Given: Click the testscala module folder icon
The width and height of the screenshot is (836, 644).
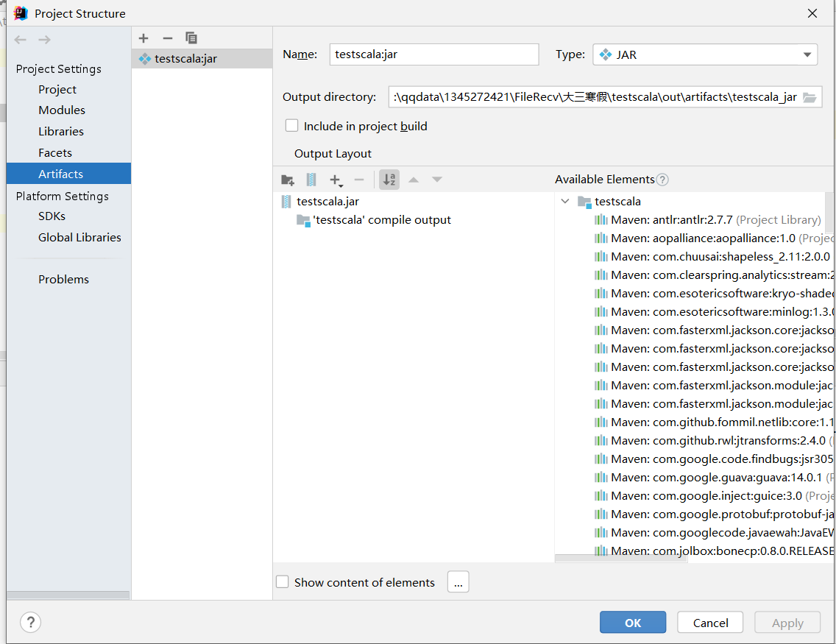Looking at the screenshot, I should 584,202.
